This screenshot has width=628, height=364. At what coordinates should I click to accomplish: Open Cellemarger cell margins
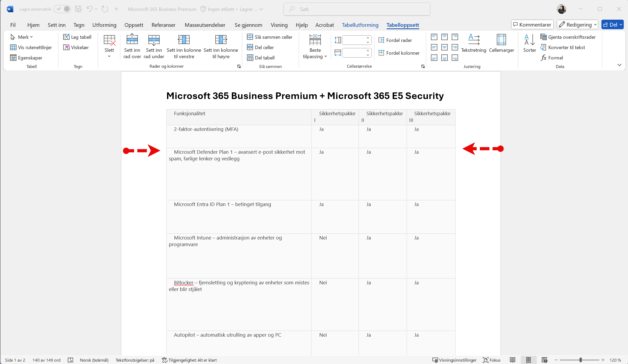501,43
